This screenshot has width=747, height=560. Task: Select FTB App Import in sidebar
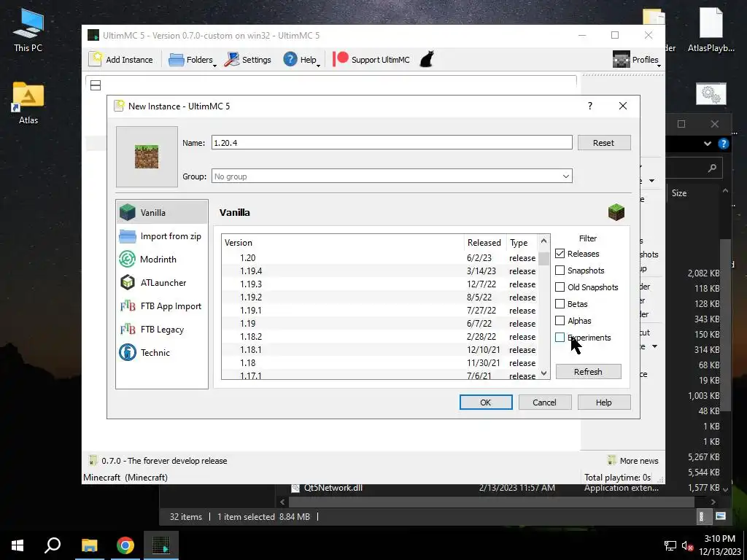[161, 306]
